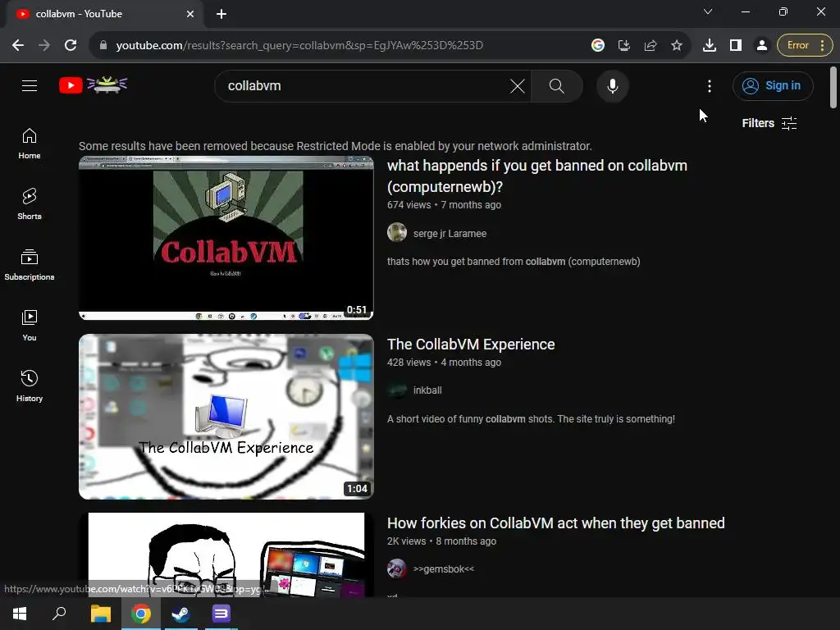Share this page icon
The image size is (840, 630).
pos(651,45)
